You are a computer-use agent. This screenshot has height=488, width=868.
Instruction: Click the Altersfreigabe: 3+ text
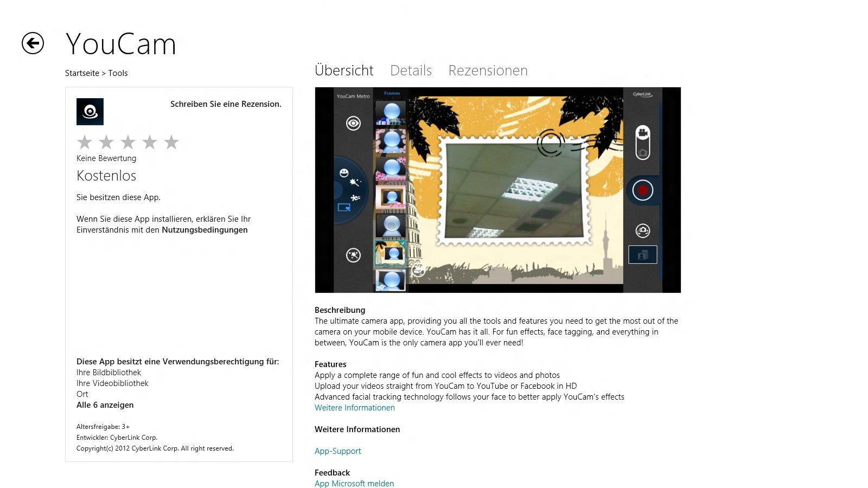103,427
